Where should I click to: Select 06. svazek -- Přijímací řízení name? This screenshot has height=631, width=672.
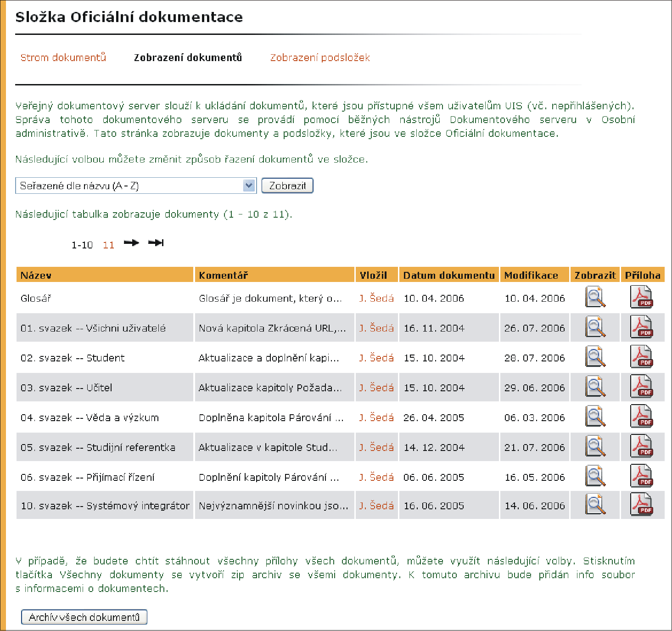coord(88,477)
